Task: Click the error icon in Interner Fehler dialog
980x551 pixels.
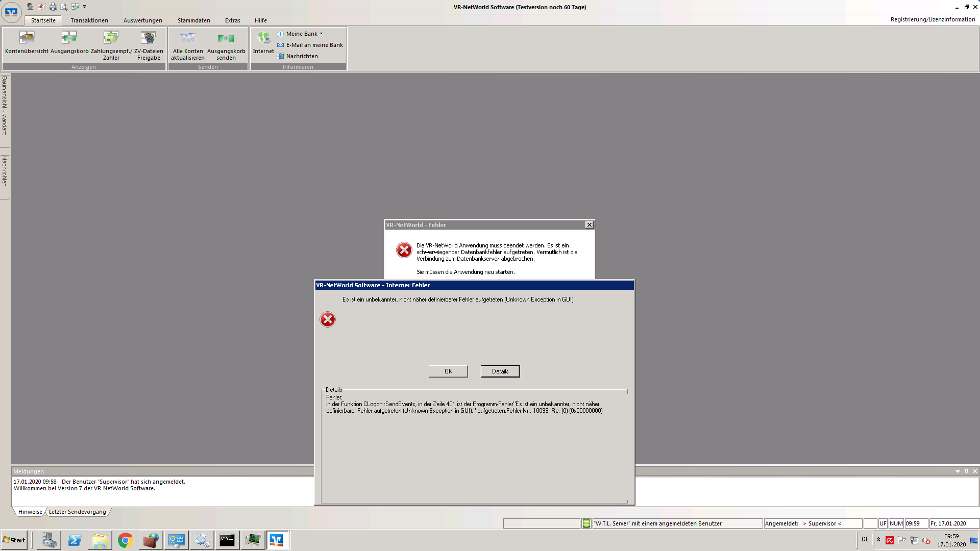Action: pos(328,319)
